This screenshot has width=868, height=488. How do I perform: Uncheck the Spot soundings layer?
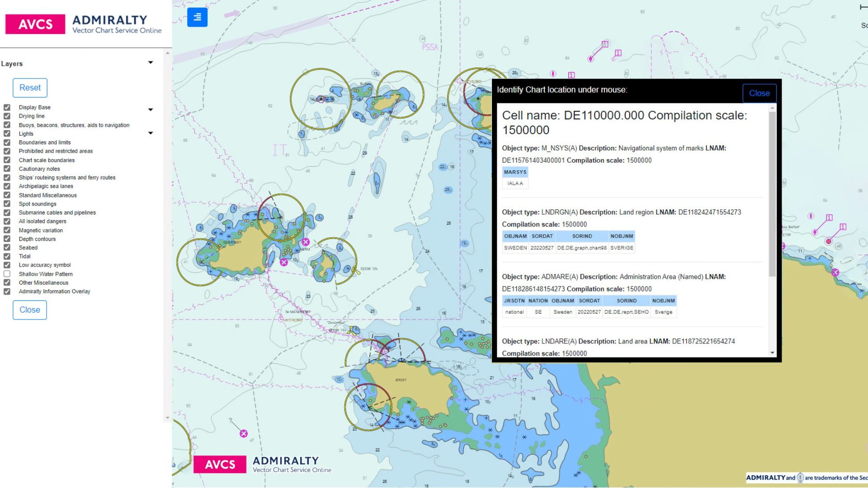7,204
